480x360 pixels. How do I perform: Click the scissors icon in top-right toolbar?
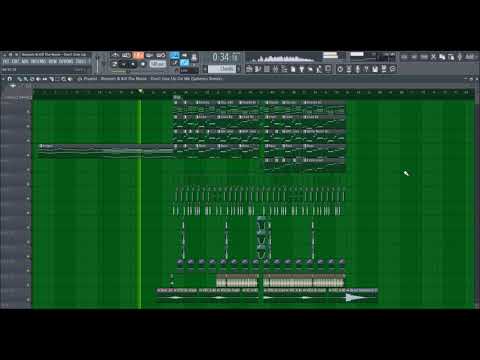point(433,57)
